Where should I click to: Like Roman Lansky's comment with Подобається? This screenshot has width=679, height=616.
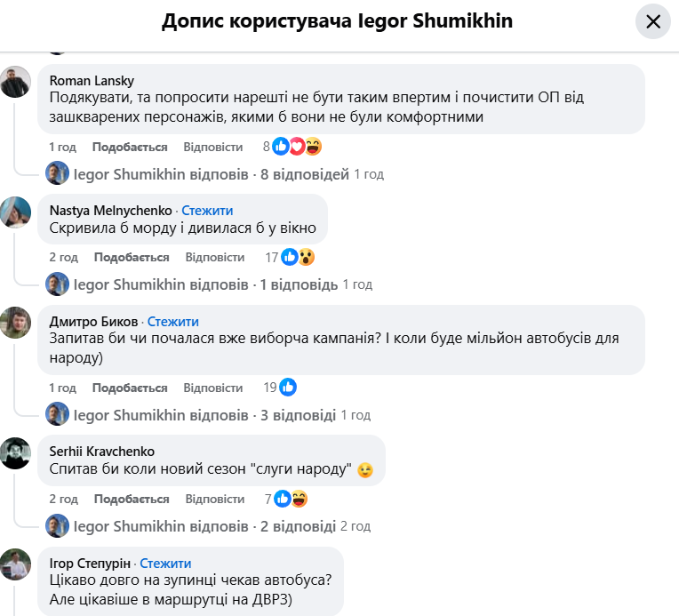pyautogui.click(x=130, y=147)
